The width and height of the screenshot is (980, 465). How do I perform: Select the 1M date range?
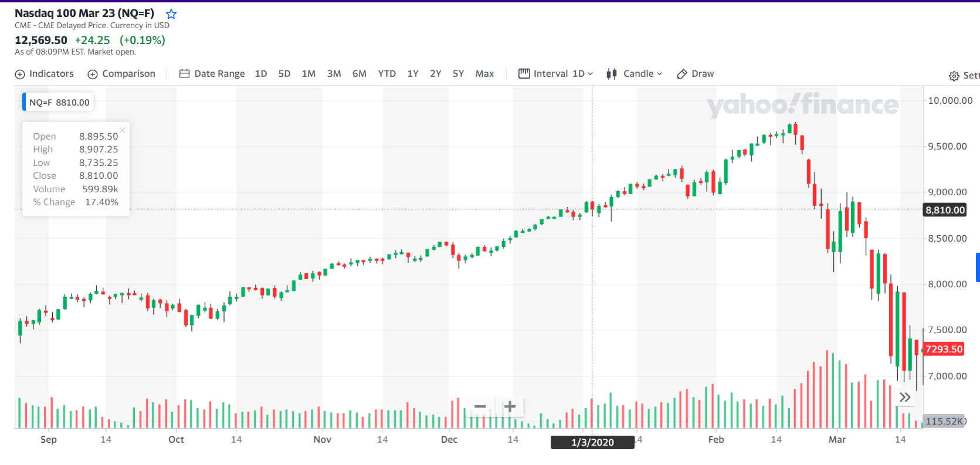pyautogui.click(x=308, y=74)
